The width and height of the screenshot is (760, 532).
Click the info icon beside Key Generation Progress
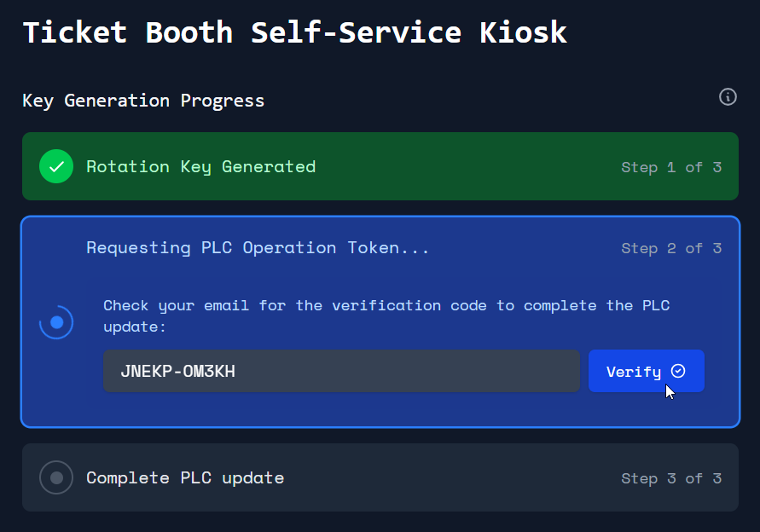pos(728,97)
